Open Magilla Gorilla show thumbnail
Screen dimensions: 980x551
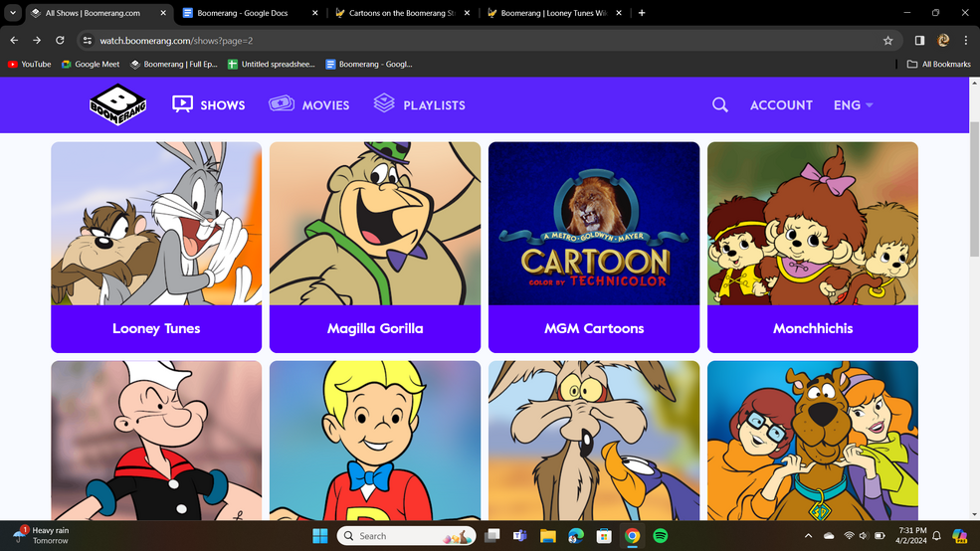click(375, 224)
